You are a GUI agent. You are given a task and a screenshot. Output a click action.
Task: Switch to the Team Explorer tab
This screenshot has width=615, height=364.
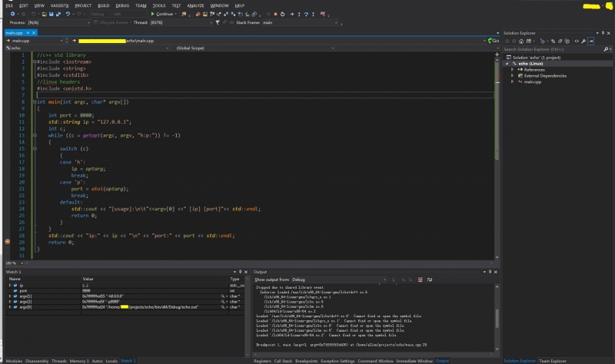pyautogui.click(x=553, y=361)
